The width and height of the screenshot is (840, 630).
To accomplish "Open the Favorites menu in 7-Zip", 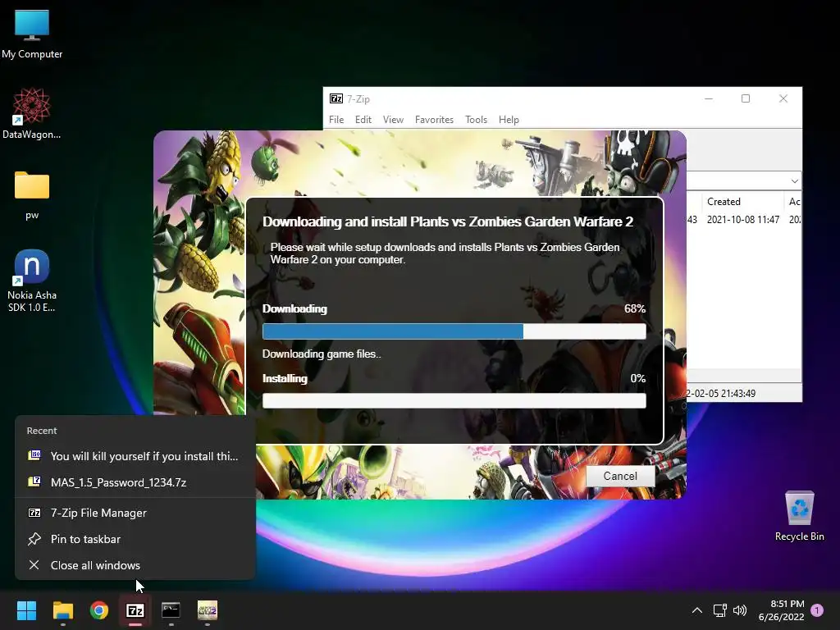I will pos(435,120).
